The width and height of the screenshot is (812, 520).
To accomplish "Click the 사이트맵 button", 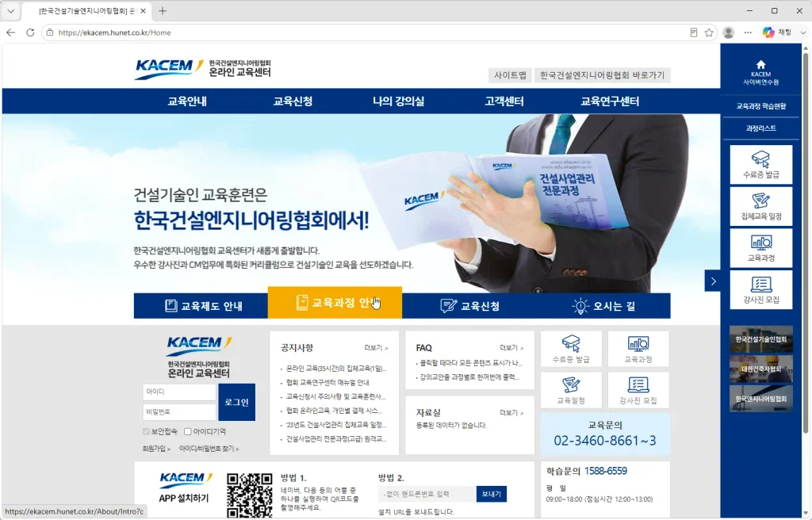I will (510, 75).
